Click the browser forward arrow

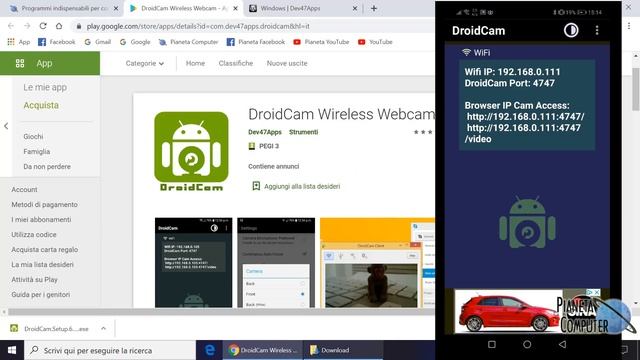click(27, 26)
